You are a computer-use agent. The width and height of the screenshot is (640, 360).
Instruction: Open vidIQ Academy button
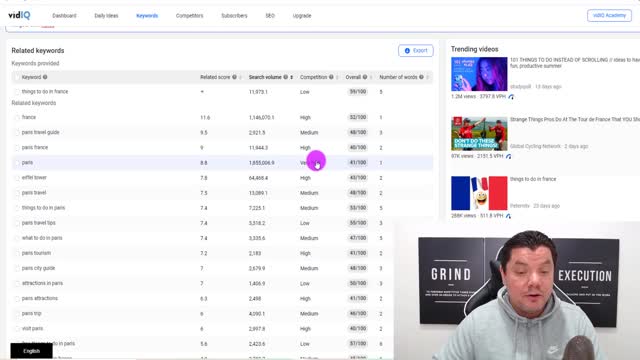point(609,16)
